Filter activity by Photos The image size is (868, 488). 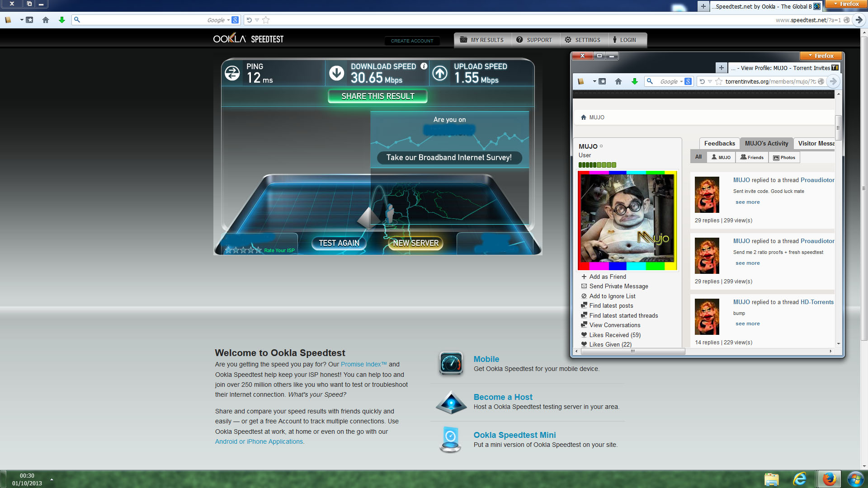[x=784, y=157]
